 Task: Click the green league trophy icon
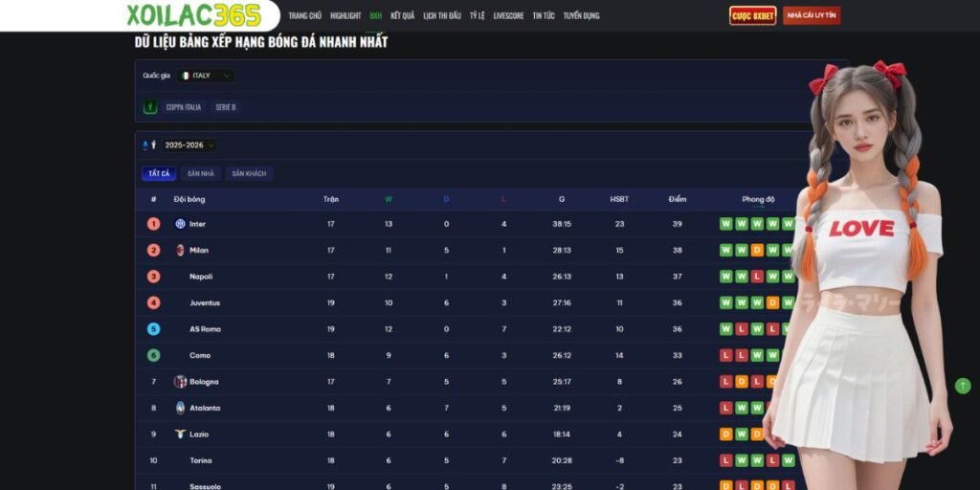click(x=149, y=107)
